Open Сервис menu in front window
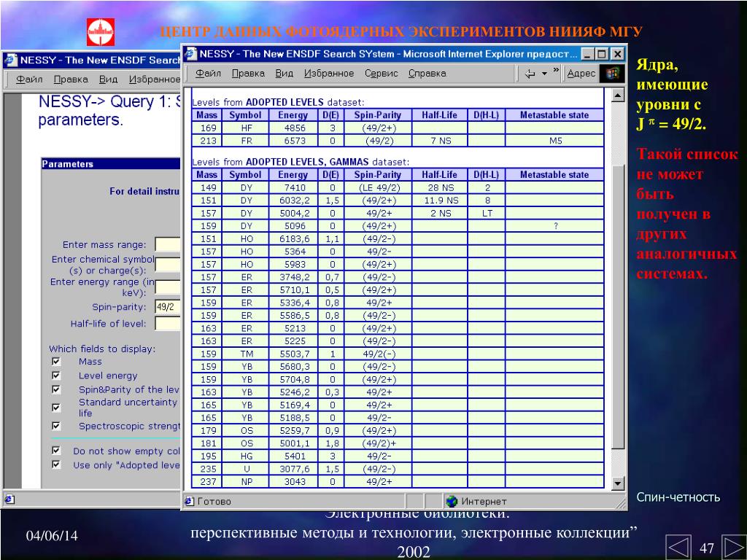Viewport: 747px width, 560px height. pyautogui.click(x=381, y=74)
